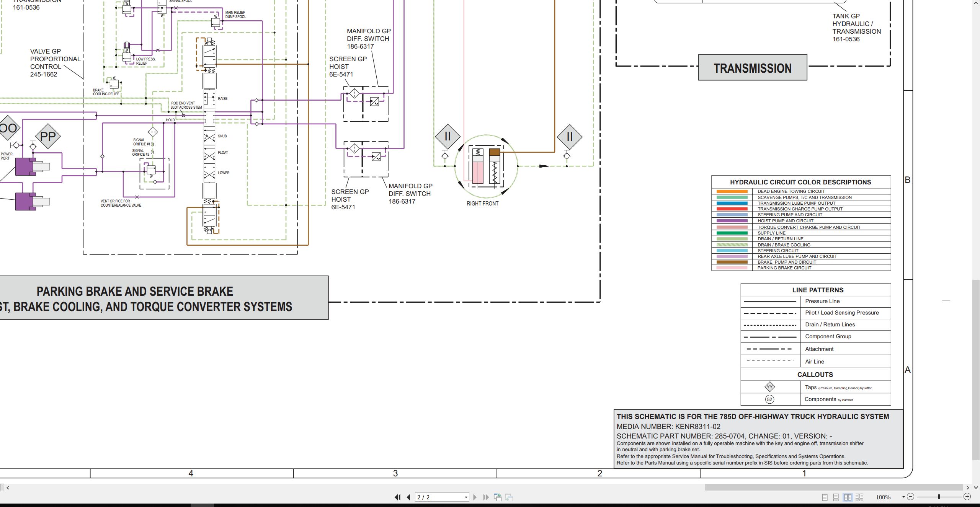Go to previous view in history
The image size is (980, 507).
[x=498, y=497]
